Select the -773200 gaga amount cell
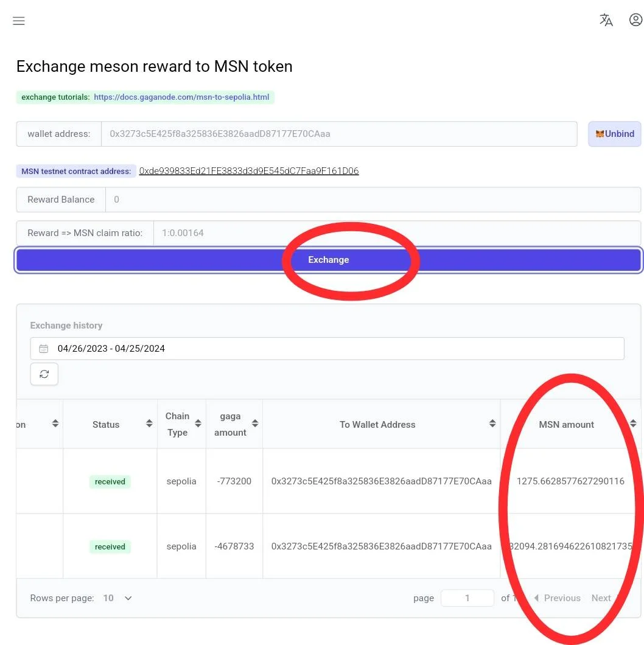 click(x=234, y=481)
